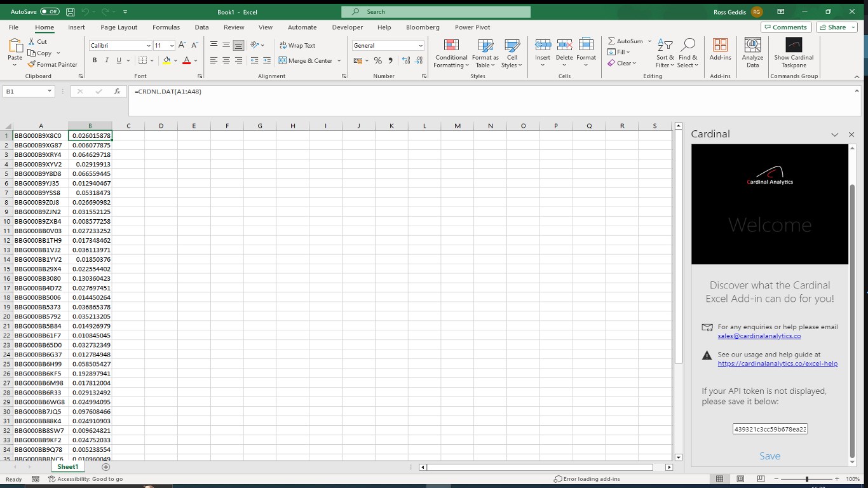868x488 pixels.
Task: Switch to the Data ribbon tab
Action: click(x=201, y=27)
